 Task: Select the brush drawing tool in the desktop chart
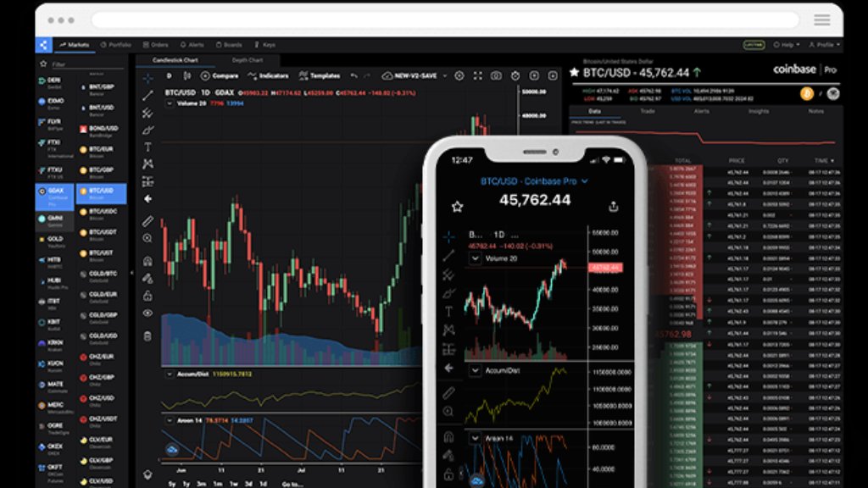(147, 130)
